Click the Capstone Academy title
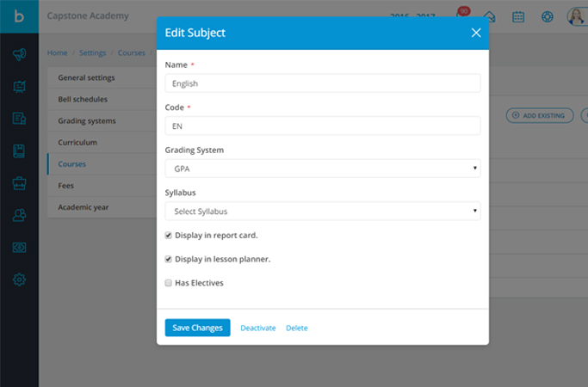 [x=88, y=15]
